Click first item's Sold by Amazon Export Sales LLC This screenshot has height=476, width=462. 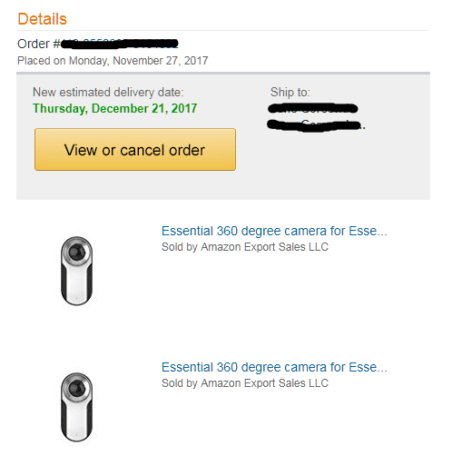(245, 247)
